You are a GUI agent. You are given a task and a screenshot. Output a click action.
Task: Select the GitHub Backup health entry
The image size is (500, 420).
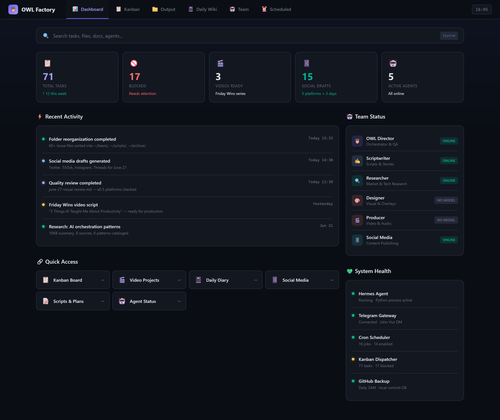pos(405,384)
